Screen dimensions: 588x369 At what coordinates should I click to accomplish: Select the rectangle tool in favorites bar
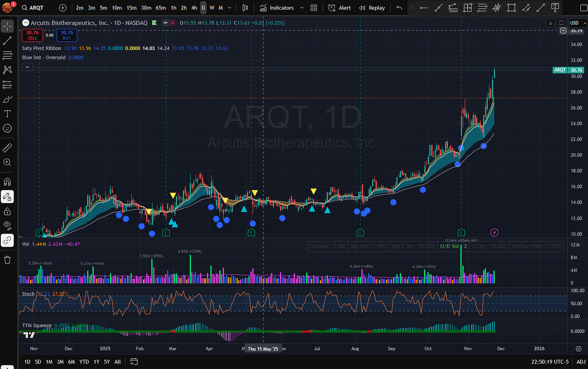[x=511, y=8]
